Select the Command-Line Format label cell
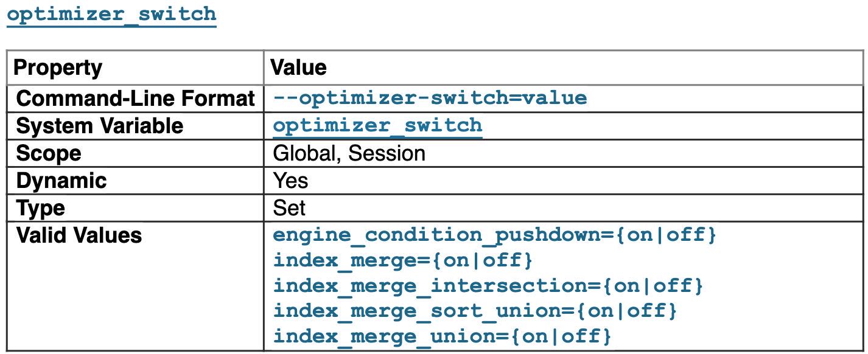 click(135, 99)
